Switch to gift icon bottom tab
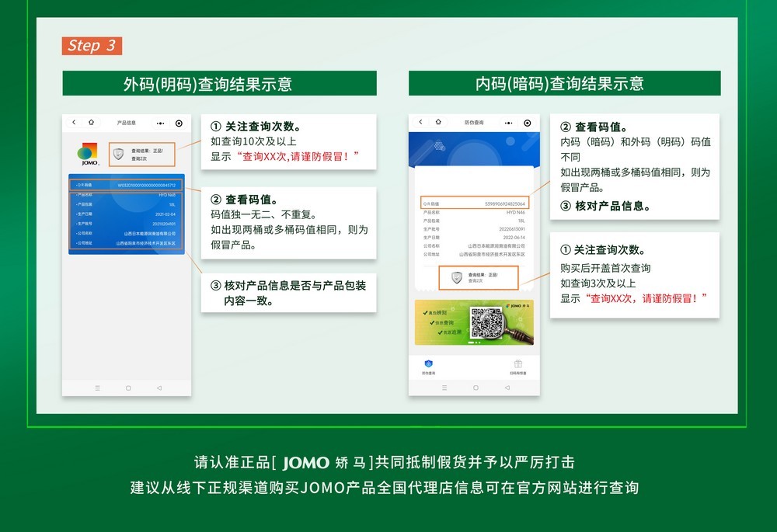Image resolution: width=777 pixels, height=532 pixels. pos(517,367)
